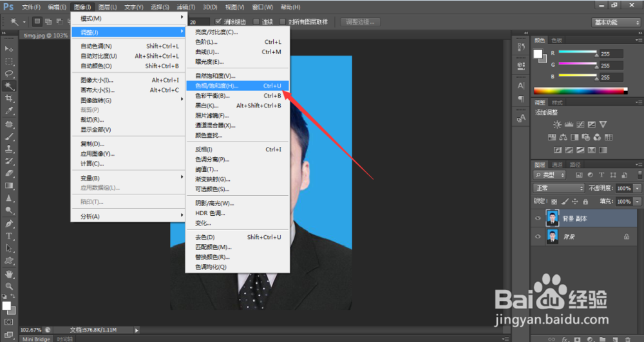Click the tolerance input field showing 20
Screen dimensions: 644x342
pos(198,22)
